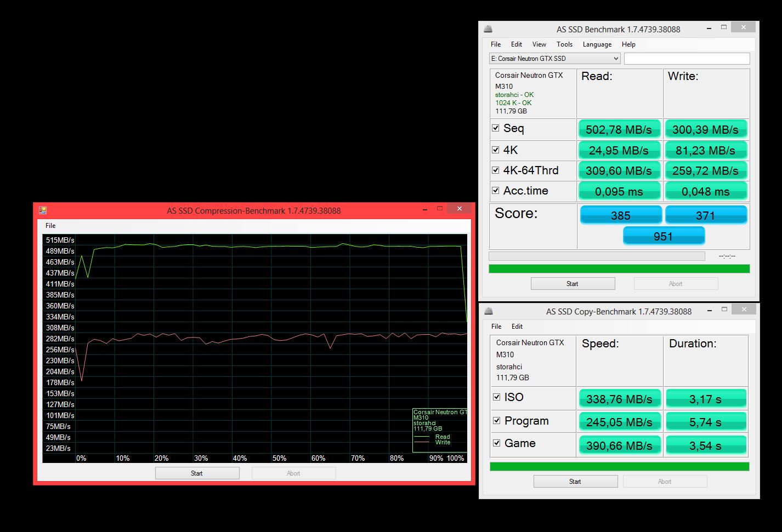This screenshot has width=782, height=532.
Task: Click the AS SSD Benchmark title bar app icon
Action: coord(488,29)
